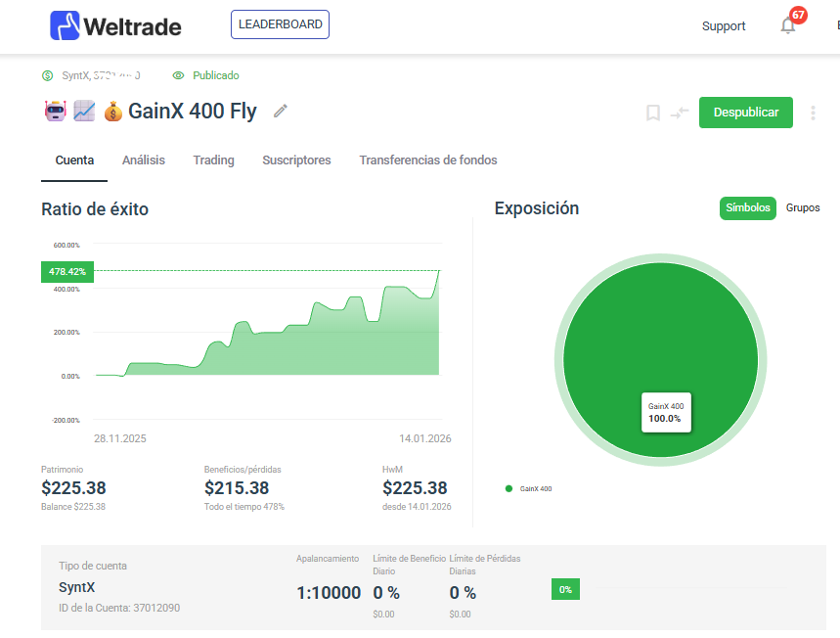Select the Cuenta tab
This screenshot has width=840, height=638.
[74, 160]
